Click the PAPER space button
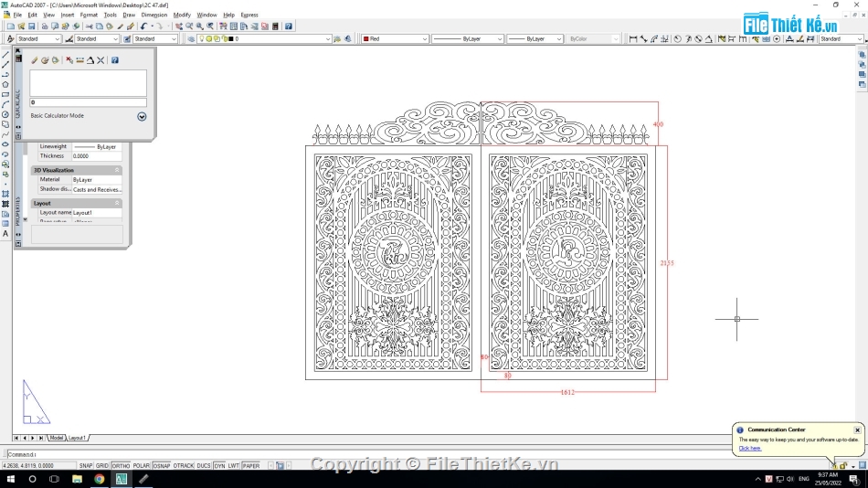The height and width of the screenshot is (488, 868). point(250,466)
